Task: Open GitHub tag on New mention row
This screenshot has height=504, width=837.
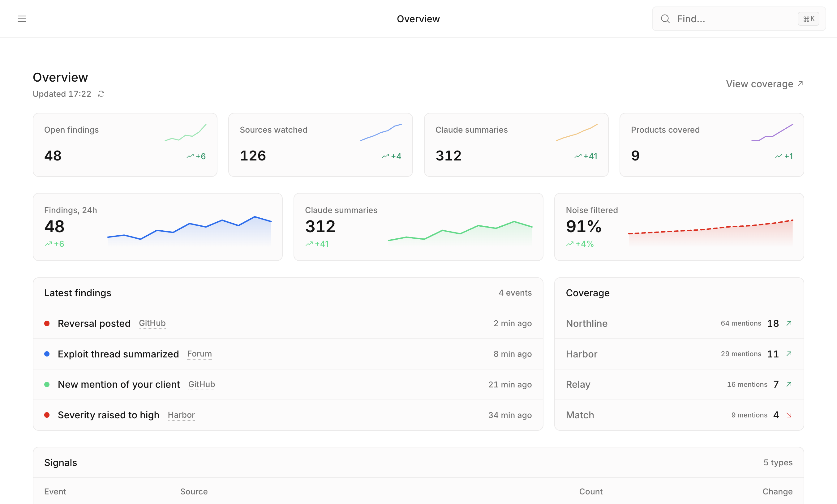Action: [x=201, y=384]
